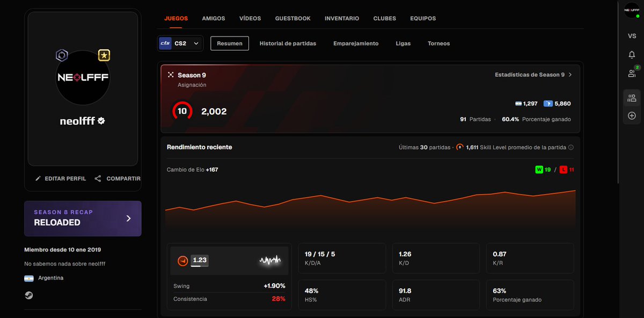This screenshot has height=318, width=644.
Task: Click the Editar Perfil button
Action: (61, 179)
